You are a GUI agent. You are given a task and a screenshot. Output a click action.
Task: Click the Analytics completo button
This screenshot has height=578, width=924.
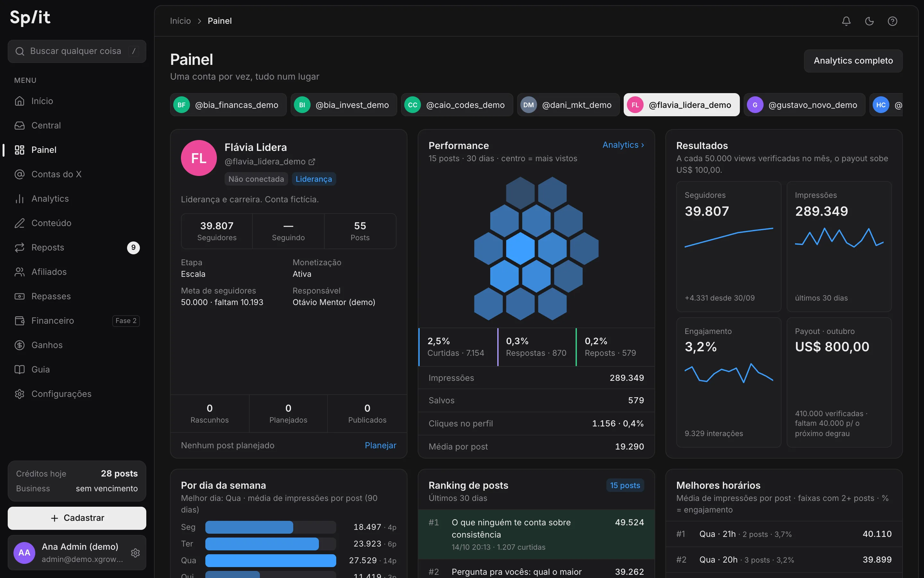(x=853, y=61)
